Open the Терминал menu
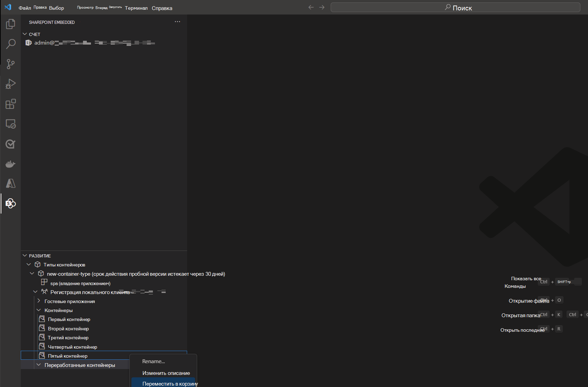The height and width of the screenshot is (387, 588). (x=136, y=8)
